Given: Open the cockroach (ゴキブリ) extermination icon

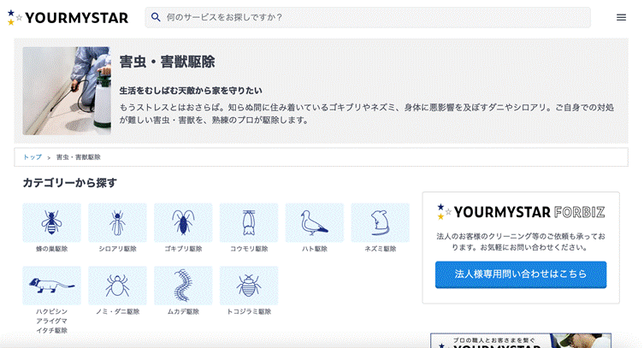Looking at the screenshot, I should pos(183,223).
